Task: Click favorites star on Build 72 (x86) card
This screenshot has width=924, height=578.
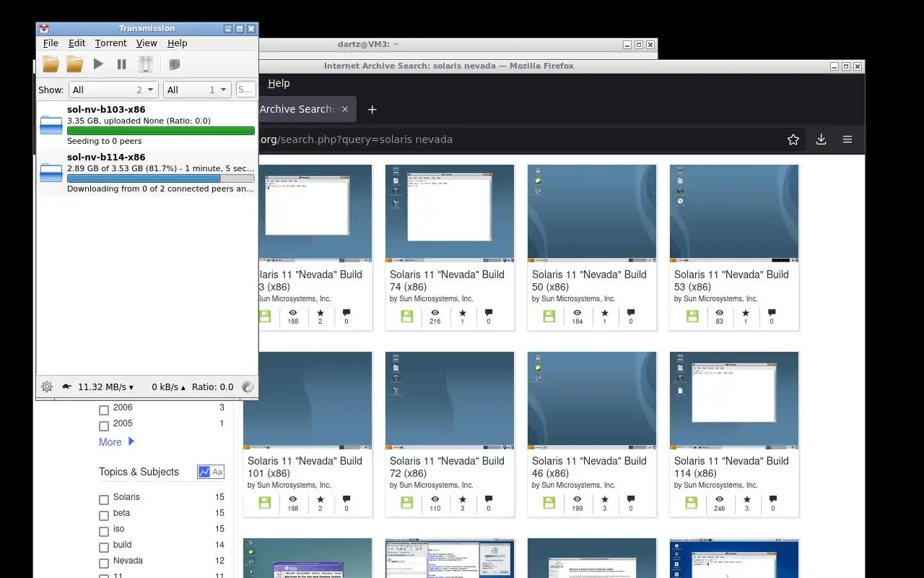Action: coord(463,499)
